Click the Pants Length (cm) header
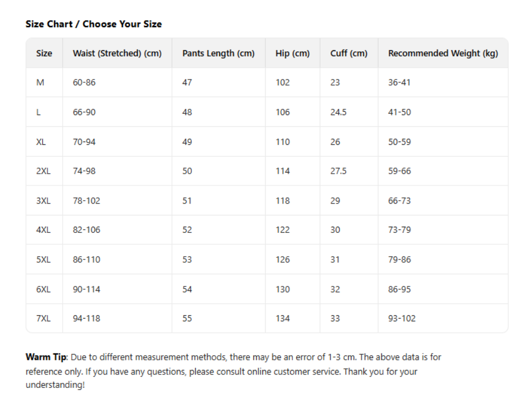Viewport: 532px width, 406px height. (x=218, y=54)
